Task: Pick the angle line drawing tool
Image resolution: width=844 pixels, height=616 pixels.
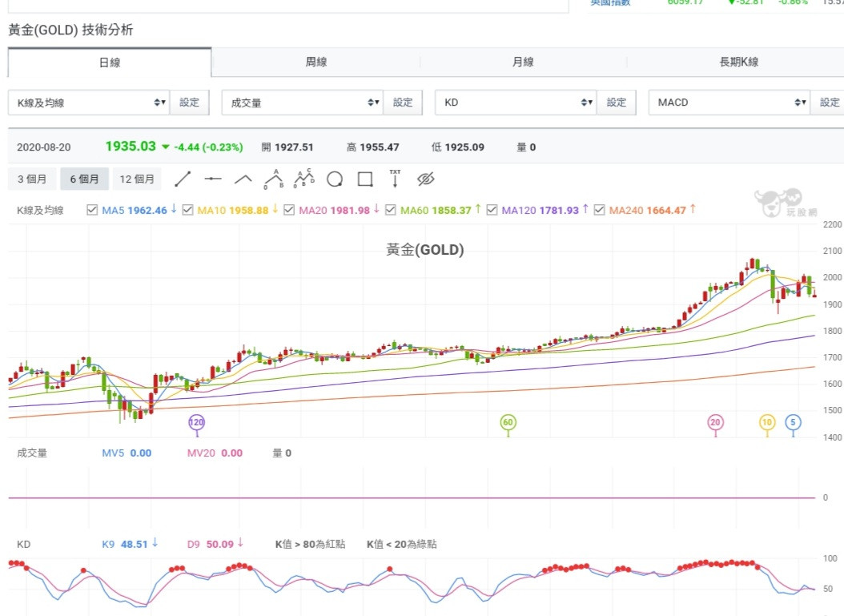Action: click(x=243, y=179)
